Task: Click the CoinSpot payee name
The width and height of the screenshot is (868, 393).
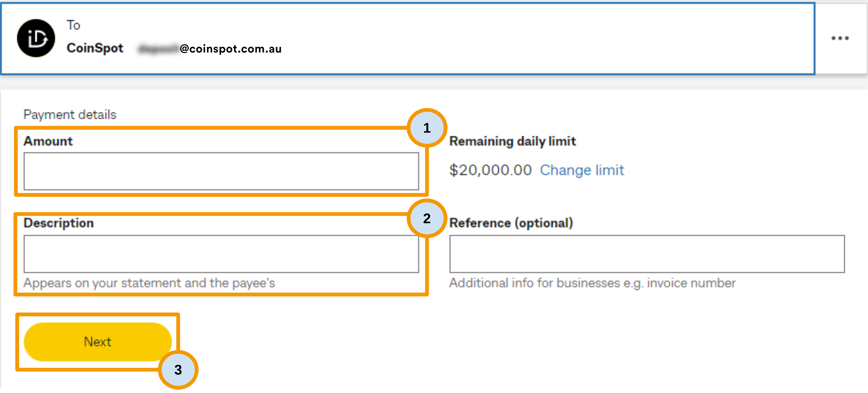Action: pos(95,48)
